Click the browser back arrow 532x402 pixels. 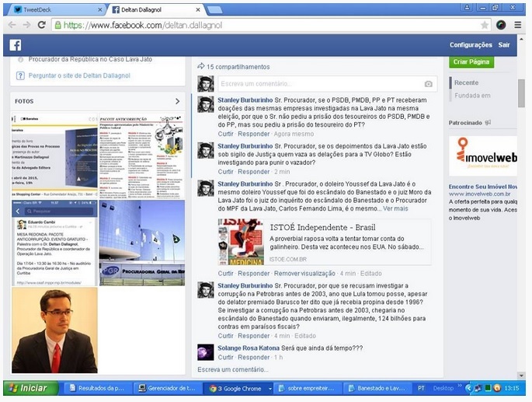(10, 25)
